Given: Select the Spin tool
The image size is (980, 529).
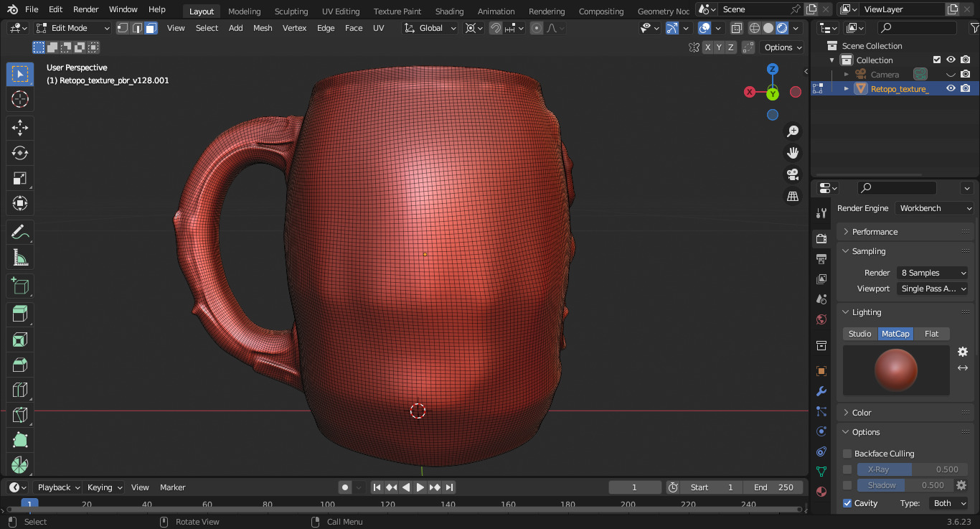Looking at the screenshot, I should [x=20, y=464].
